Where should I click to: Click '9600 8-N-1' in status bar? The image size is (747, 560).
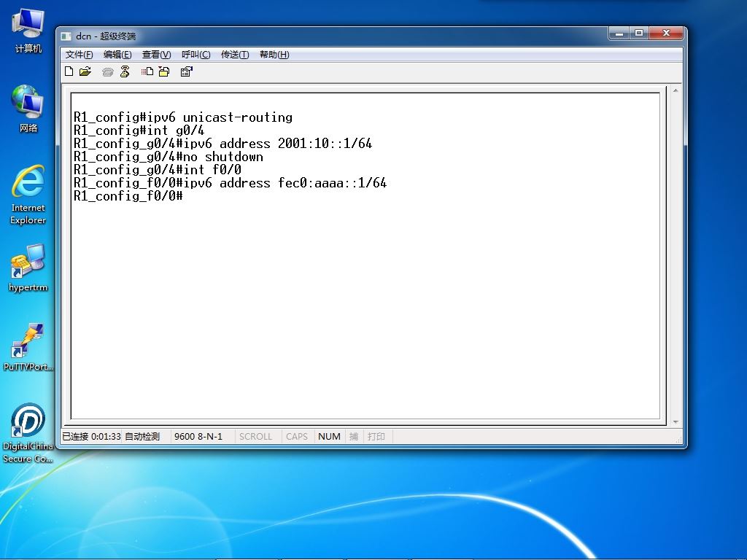pos(198,436)
